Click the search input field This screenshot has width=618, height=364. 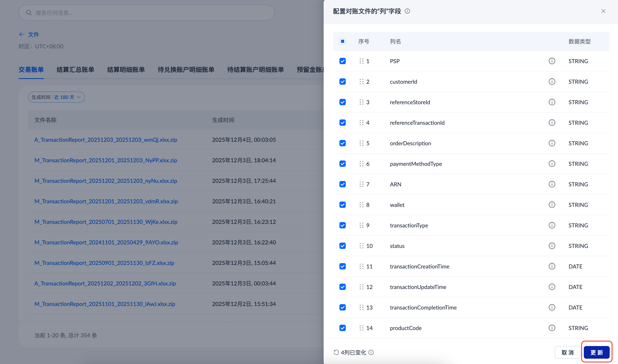click(x=147, y=13)
